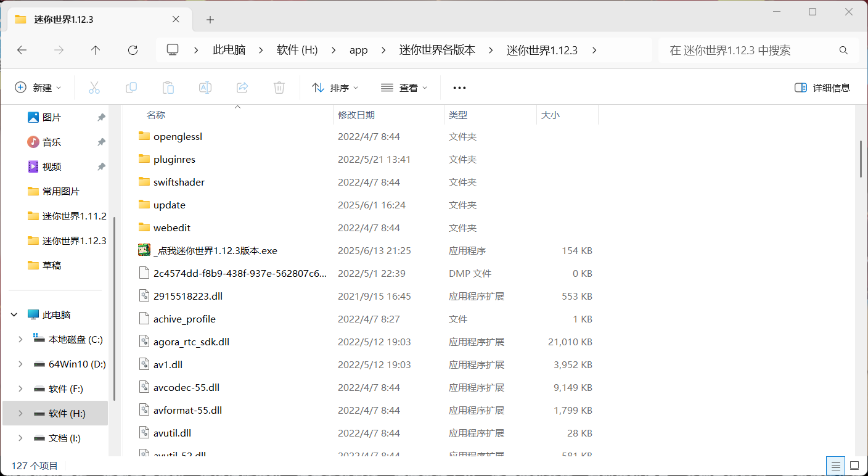
Task: Click 软件 (H:) in the address breadcrumb
Action: pos(297,51)
